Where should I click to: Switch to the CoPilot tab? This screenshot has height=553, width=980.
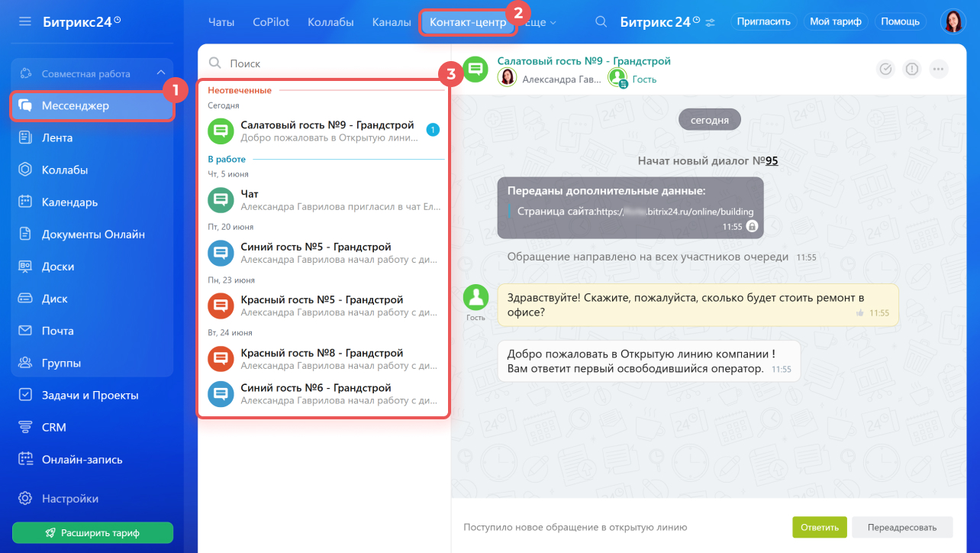(x=271, y=22)
